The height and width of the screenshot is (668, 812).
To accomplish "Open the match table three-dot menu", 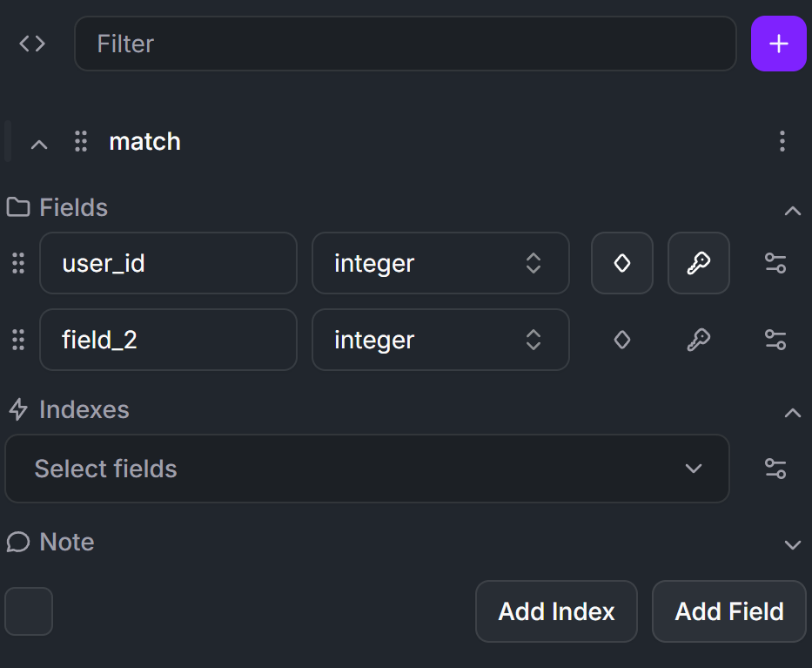I will click(x=782, y=141).
